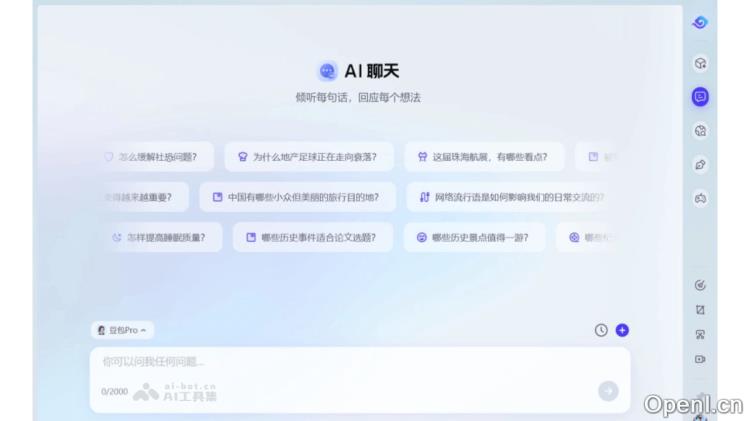Open the game controller sidebar icon
750x421 pixels.
pos(700,198)
